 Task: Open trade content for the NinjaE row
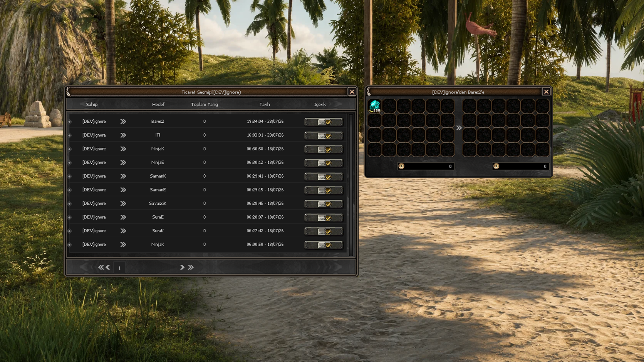[324, 163]
